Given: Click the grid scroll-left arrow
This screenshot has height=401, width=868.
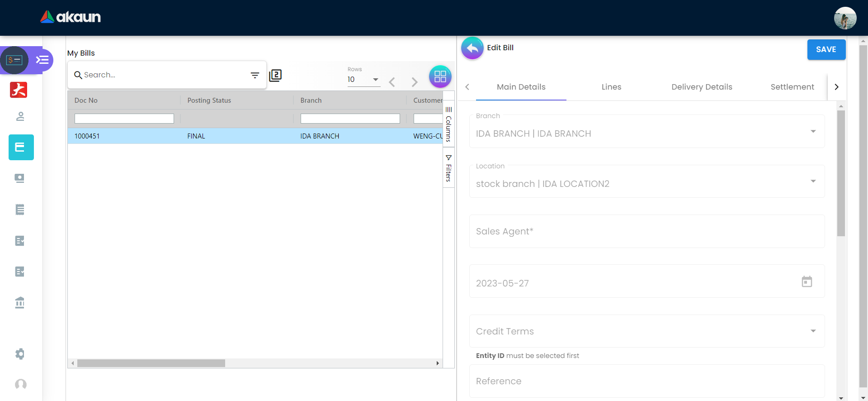Looking at the screenshot, I should pos(73,363).
